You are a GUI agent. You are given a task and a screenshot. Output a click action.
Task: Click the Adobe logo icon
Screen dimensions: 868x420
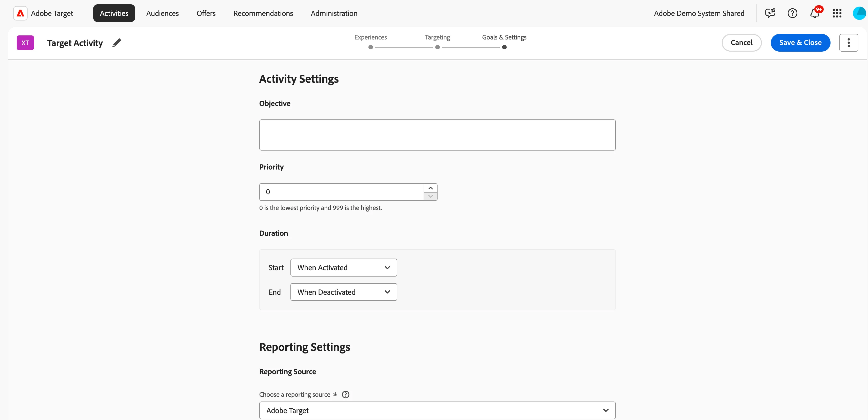click(x=20, y=13)
